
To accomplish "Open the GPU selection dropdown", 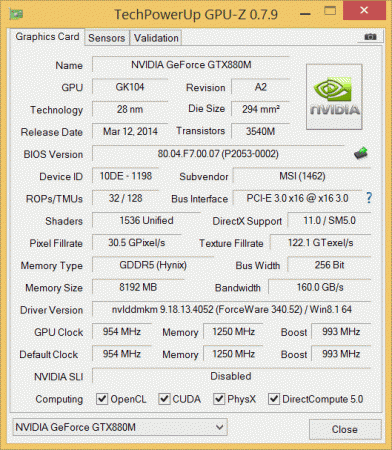I will pyautogui.click(x=120, y=427).
